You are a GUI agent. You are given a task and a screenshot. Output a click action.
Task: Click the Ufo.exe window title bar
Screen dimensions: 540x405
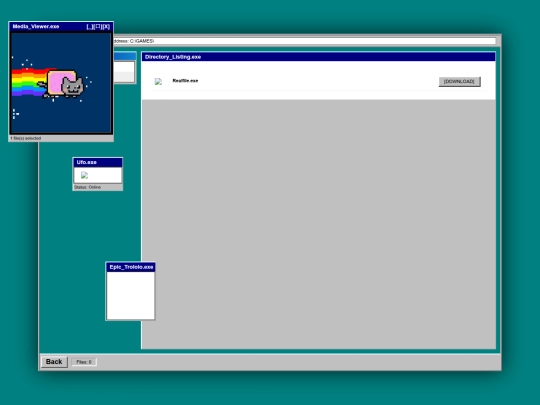click(x=97, y=162)
